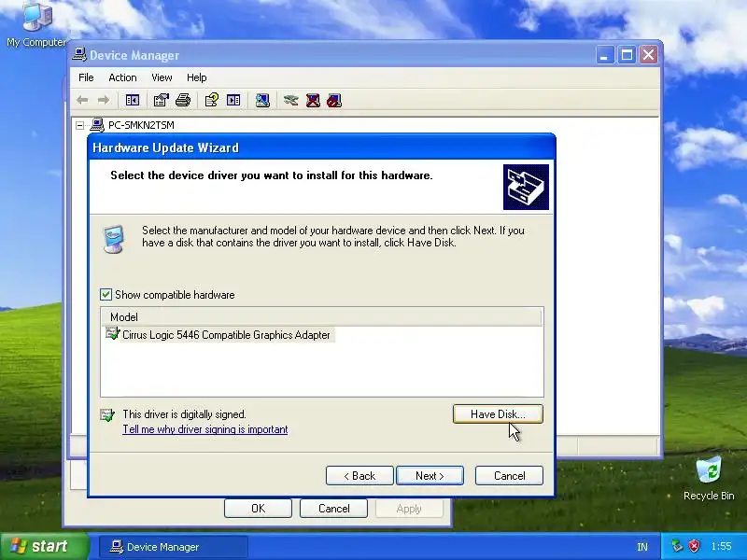The image size is (747, 560).
Task: Click the Help toolbar icon with question mark
Action: pyautogui.click(x=212, y=101)
